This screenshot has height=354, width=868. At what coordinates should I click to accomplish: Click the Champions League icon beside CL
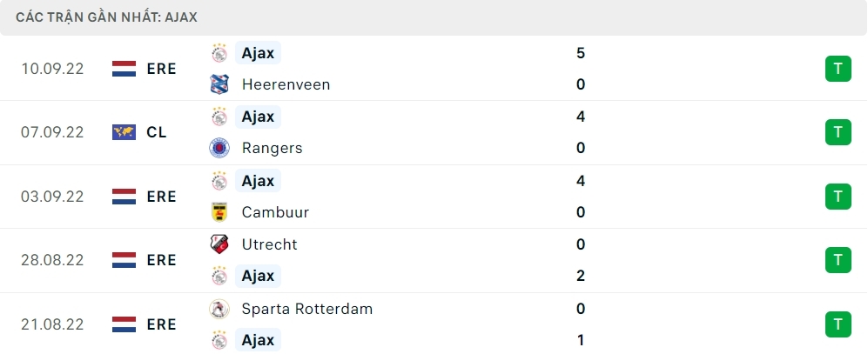click(x=124, y=132)
